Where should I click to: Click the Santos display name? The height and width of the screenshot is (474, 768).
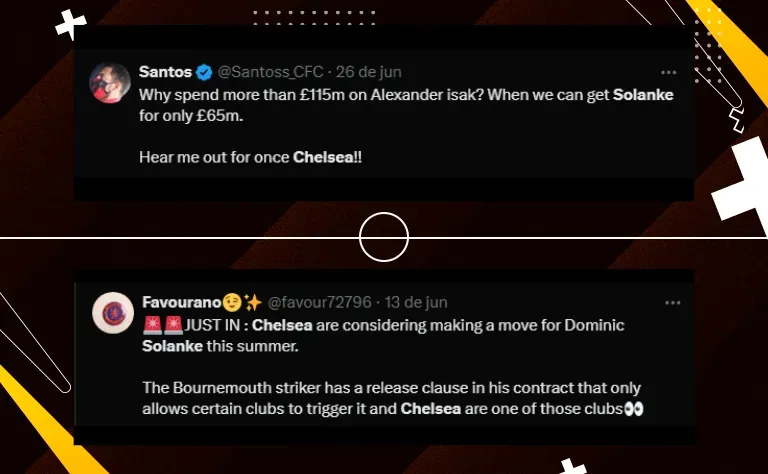click(165, 72)
